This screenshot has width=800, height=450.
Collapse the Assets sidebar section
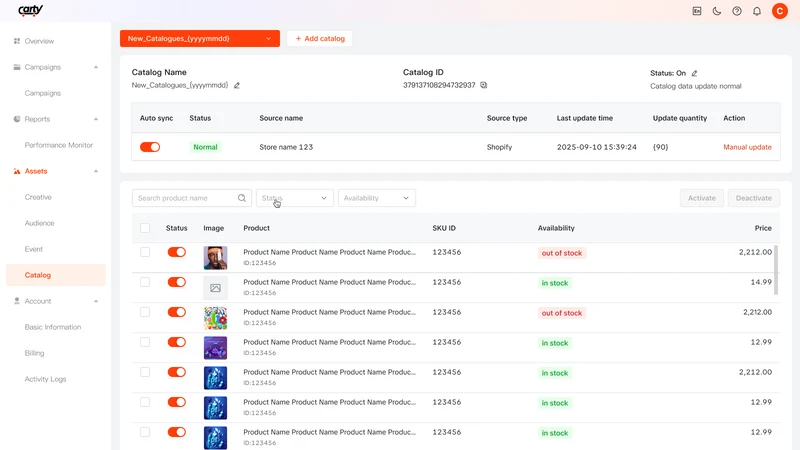[96, 171]
